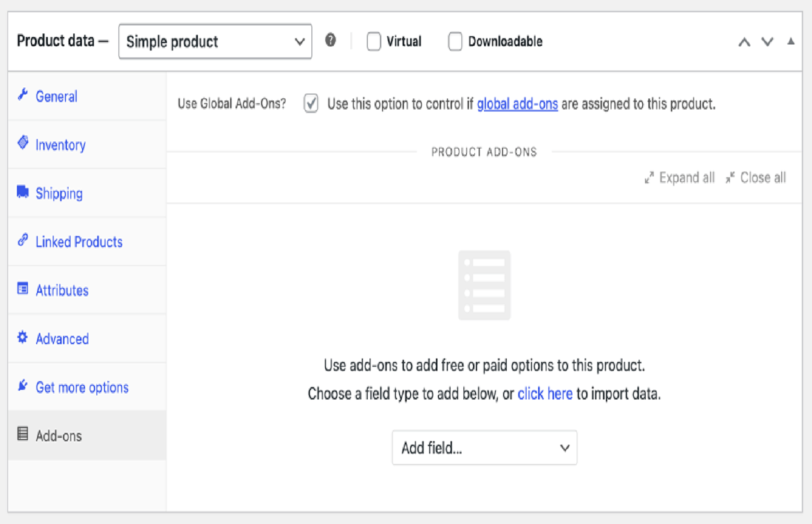Enable the Virtual checkbox

(373, 41)
